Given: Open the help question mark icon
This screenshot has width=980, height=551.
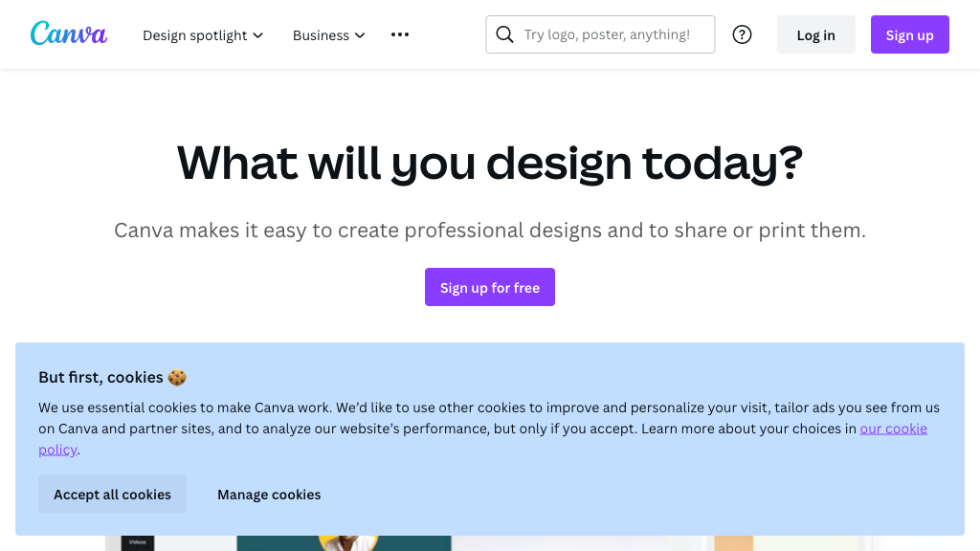Looking at the screenshot, I should pyautogui.click(x=742, y=34).
